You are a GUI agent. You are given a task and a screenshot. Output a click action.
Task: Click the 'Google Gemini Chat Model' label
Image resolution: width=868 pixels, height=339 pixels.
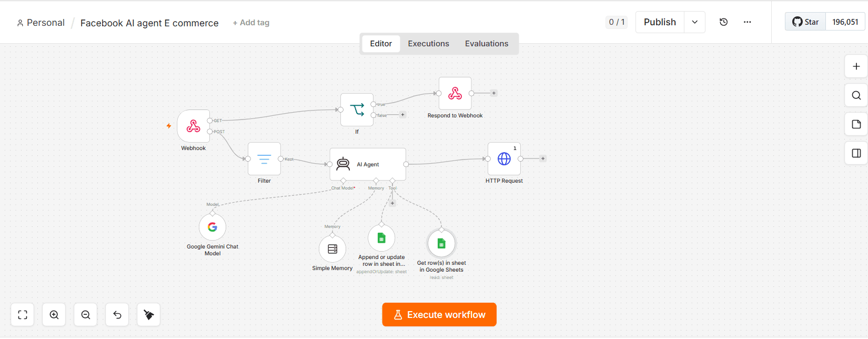coord(213,250)
